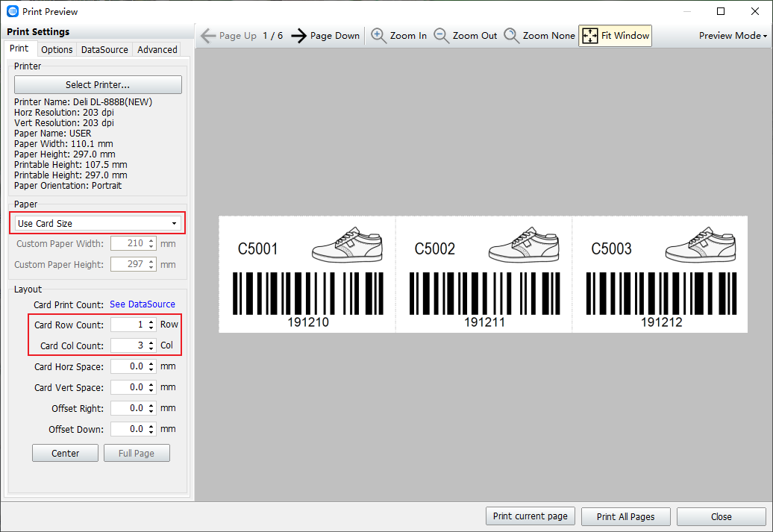Viewport: 773px width, 532px height.
Task: Click the barcode numbered 191211
Action: click(484, 293)
